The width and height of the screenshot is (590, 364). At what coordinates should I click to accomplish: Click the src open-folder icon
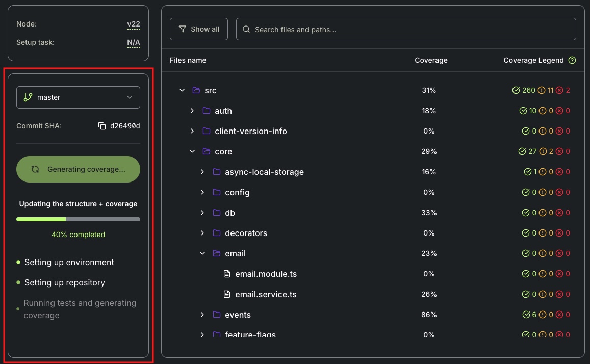pyautogui.click(x=196, y=90)
